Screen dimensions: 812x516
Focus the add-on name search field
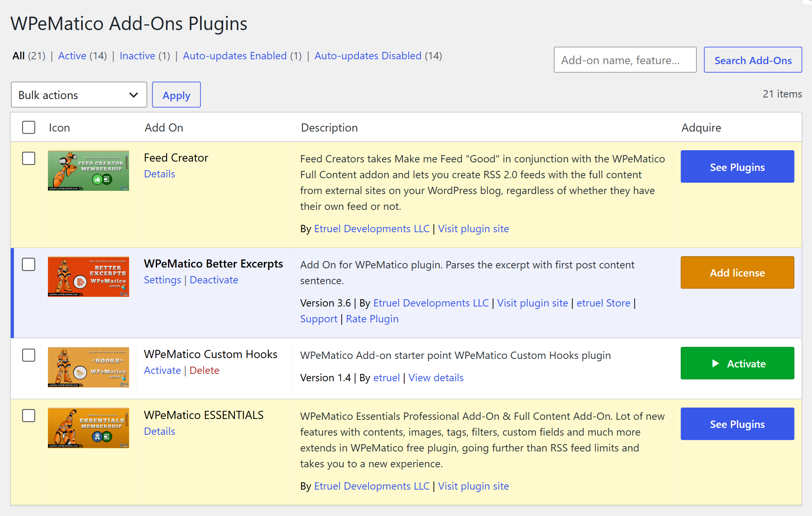(625, 60)
